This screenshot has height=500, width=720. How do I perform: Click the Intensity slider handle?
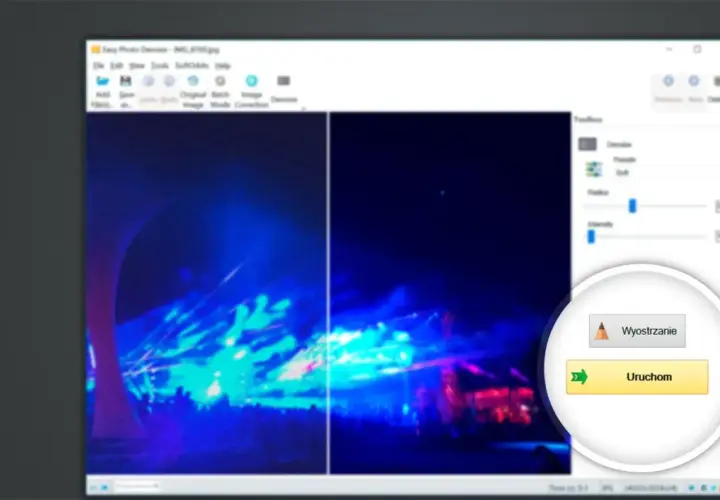click(591, 237)
